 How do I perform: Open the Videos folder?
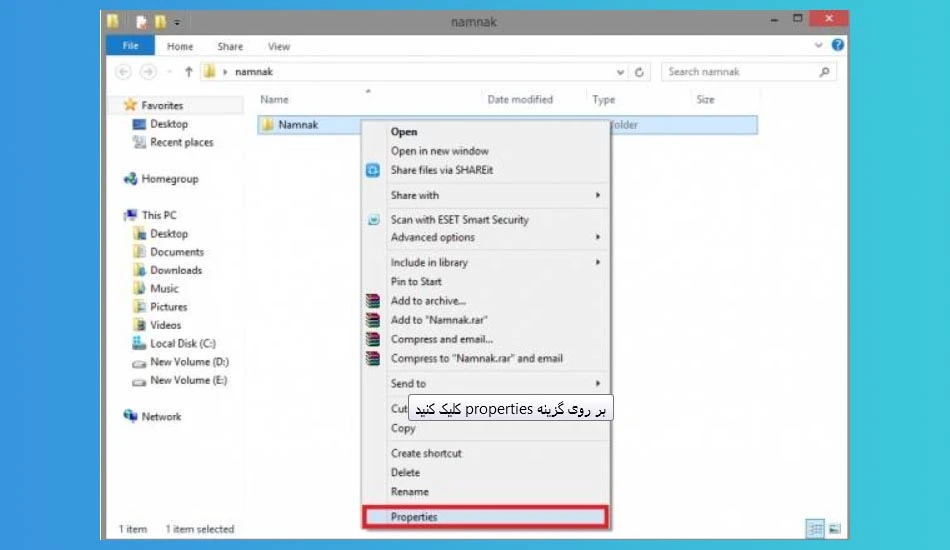pos(165,325)
